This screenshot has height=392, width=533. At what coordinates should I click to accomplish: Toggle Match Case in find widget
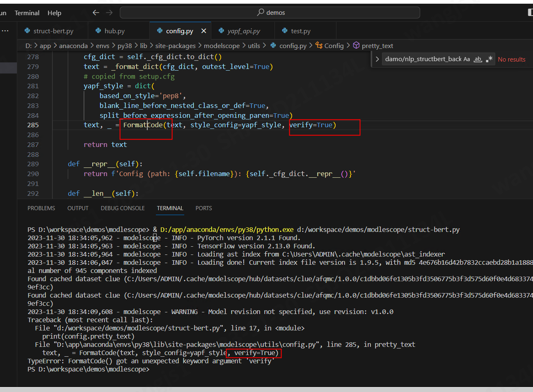point(467,59)
